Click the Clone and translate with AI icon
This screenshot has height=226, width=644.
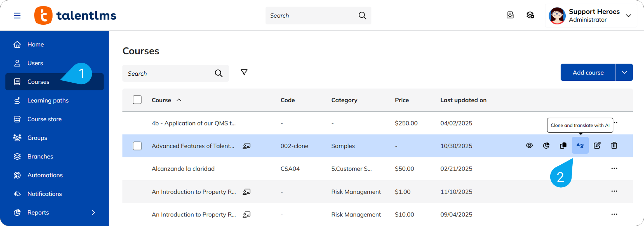click(x=580, y=145)
